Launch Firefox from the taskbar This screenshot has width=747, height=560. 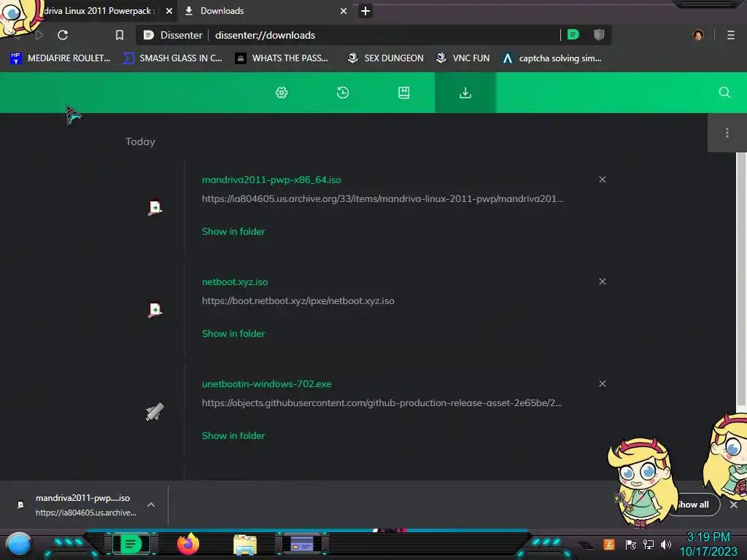[188, 544]
